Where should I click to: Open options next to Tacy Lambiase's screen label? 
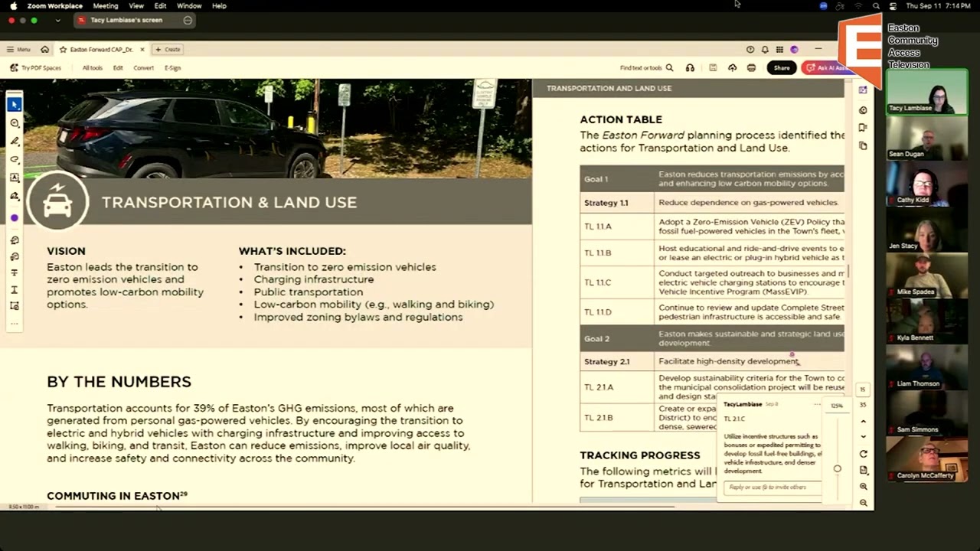tap(188, 21)
